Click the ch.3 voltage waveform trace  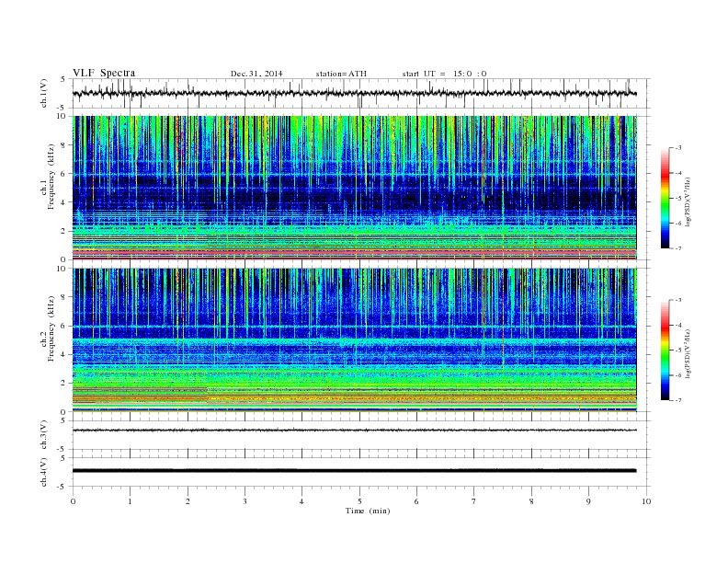point(355,431)
